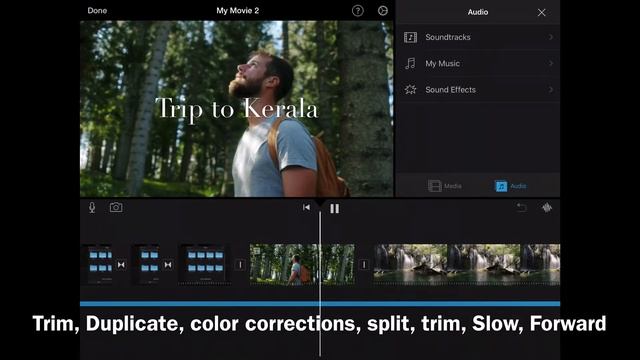
Task: Tap Done to exit the editor
Action: [x=97, y=11]
